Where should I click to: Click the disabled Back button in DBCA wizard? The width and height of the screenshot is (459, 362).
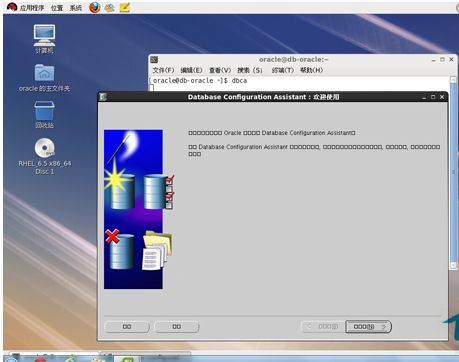[323, 327]
